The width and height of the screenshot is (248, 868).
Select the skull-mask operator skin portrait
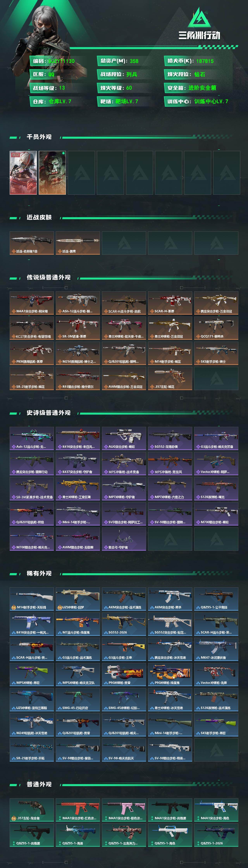52,173
